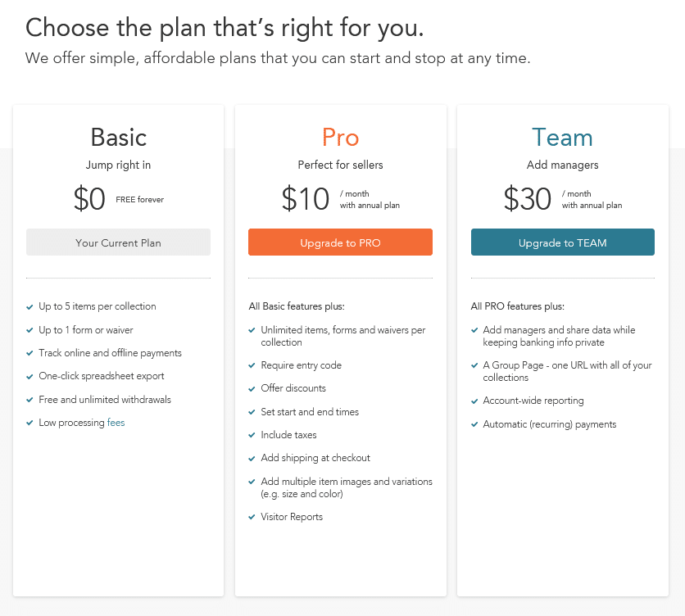Select the Basic plan heading

pos(118,137)
